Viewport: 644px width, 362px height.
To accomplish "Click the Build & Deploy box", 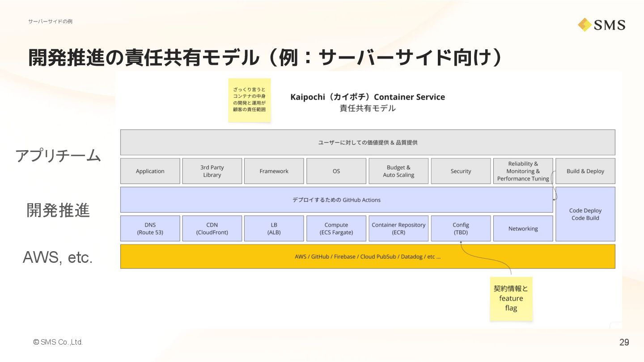I will pyautogui.click(x=585, y=171).
